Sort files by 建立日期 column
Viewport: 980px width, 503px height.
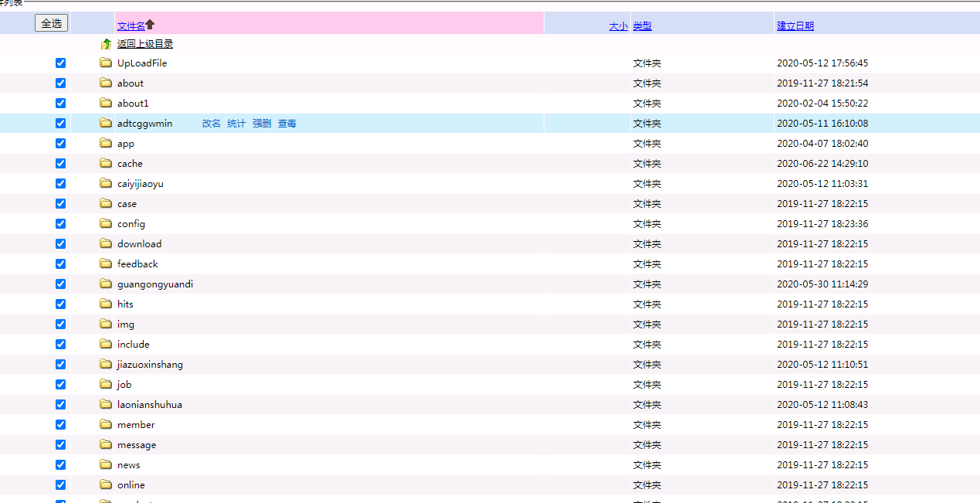coord(795,26)
